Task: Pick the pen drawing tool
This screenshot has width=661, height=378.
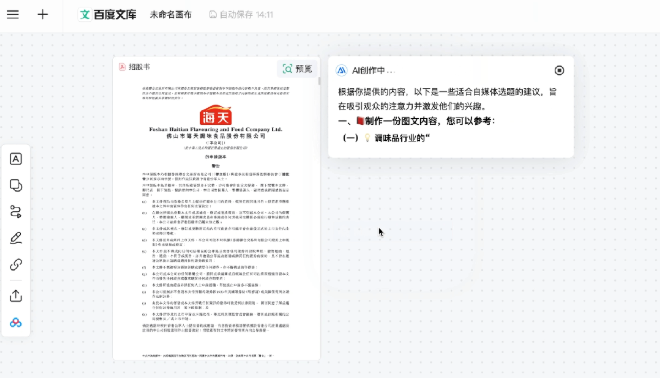Action: tap(16, 238)
